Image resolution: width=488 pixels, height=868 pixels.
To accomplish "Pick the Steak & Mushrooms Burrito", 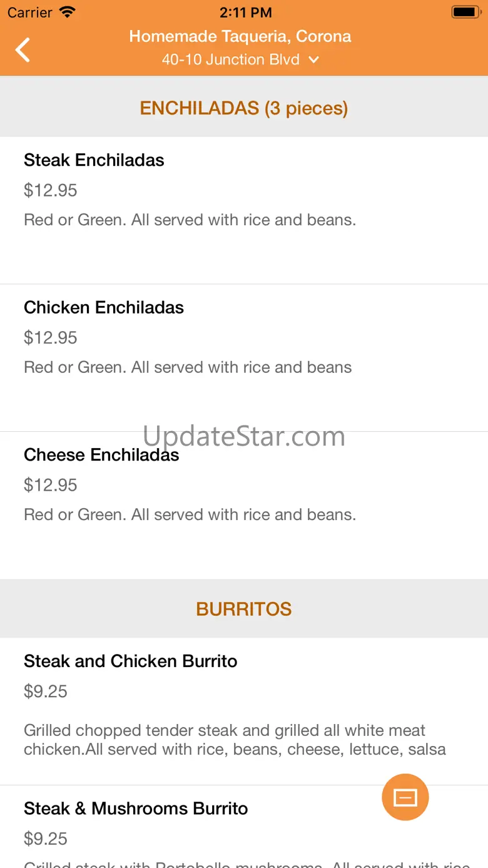I will click(x=136, y=809).
